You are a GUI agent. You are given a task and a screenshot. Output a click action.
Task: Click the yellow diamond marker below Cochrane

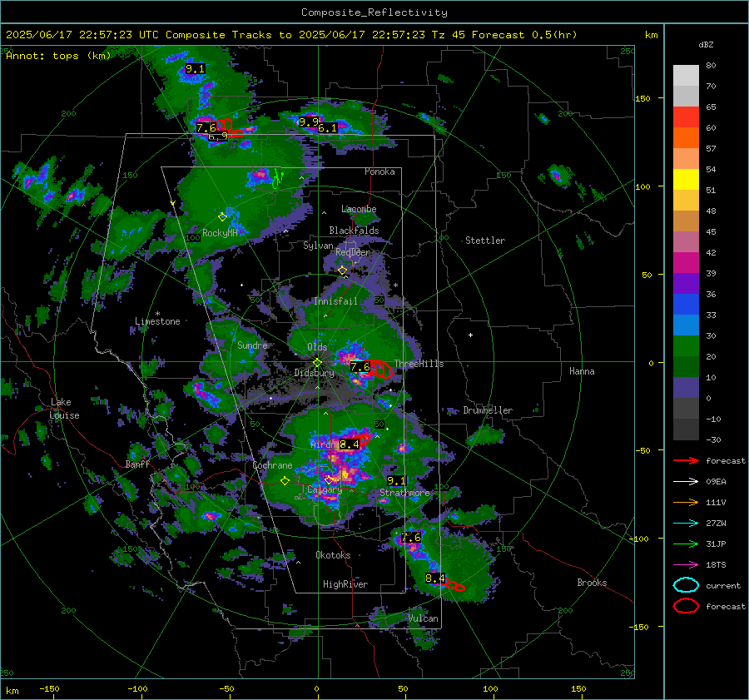click(x=285, y=481)
